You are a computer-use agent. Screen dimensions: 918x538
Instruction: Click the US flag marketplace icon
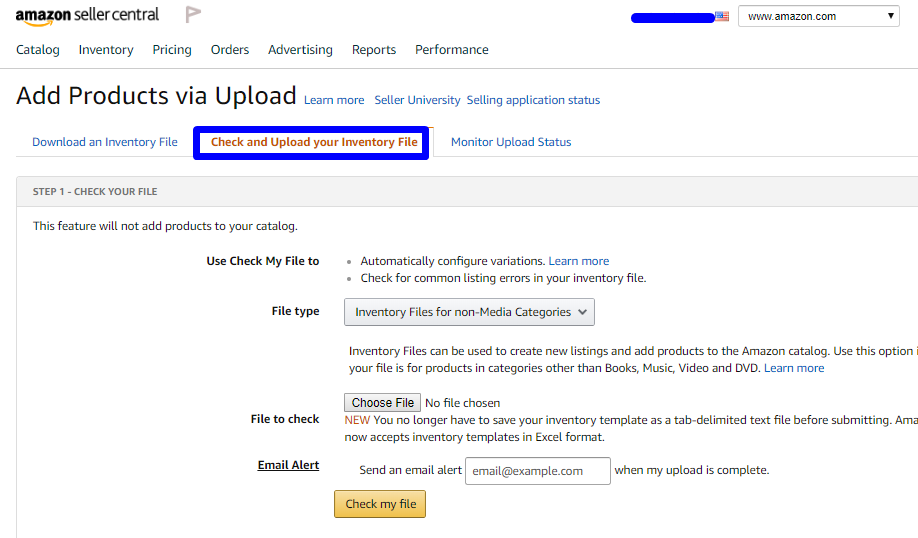pyautogui.click(x=722, y=16)
